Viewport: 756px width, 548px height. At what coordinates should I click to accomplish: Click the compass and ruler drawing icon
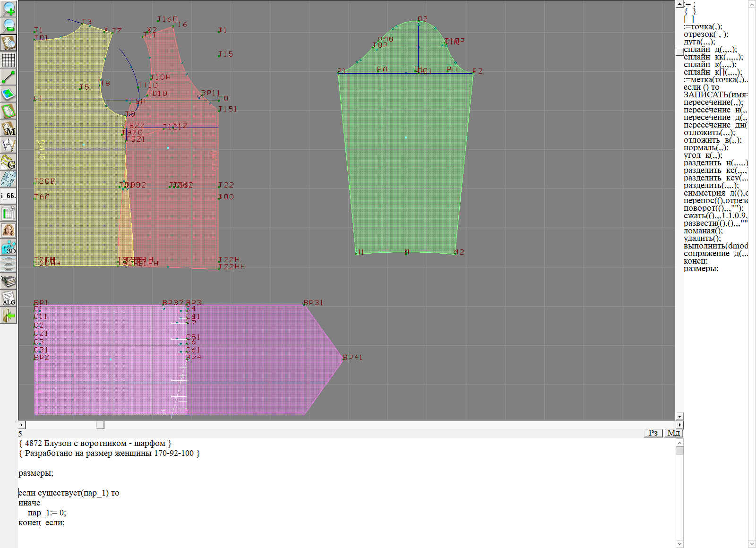pyautogui.click(x=9, y=145)
